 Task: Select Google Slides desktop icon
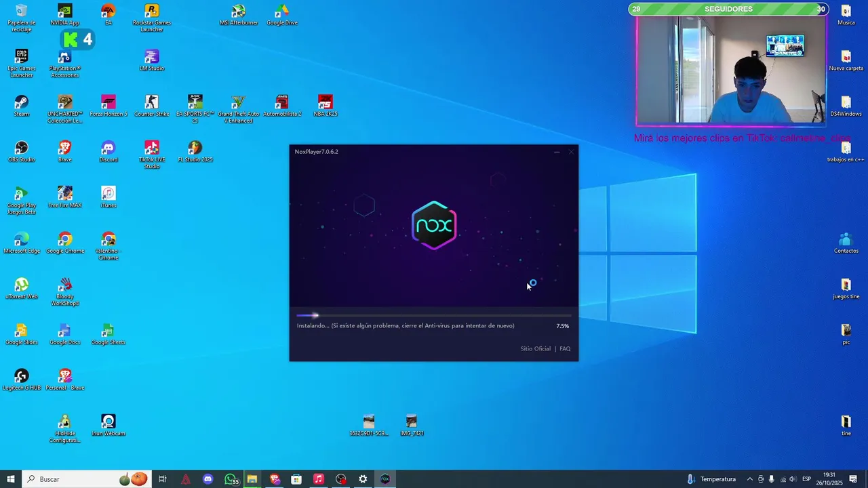tap(22, 334)
